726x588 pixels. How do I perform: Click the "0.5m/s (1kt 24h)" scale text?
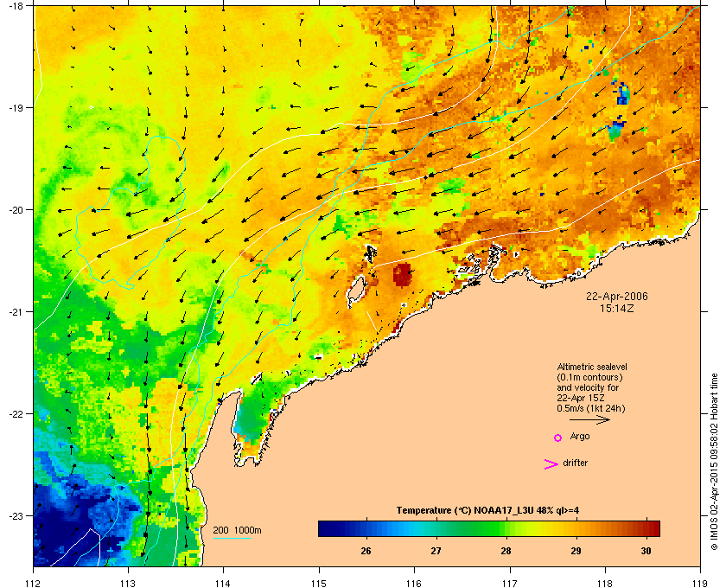[591, 409]
